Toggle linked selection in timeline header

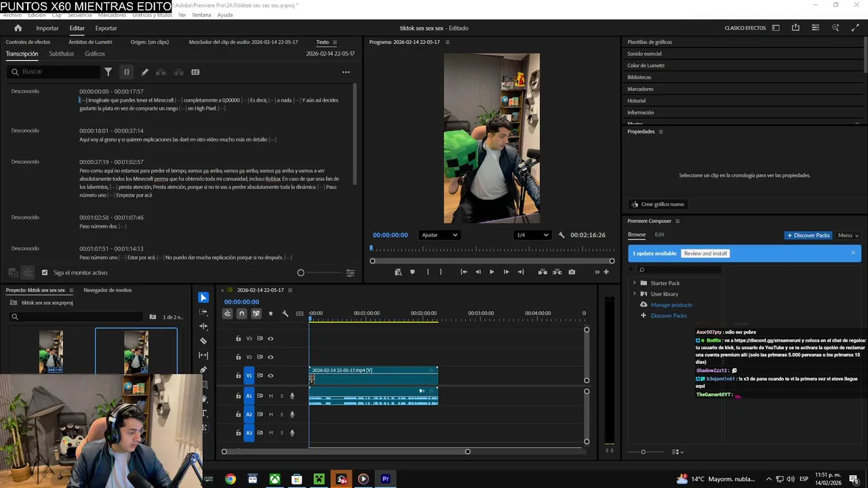coord(256,314)
